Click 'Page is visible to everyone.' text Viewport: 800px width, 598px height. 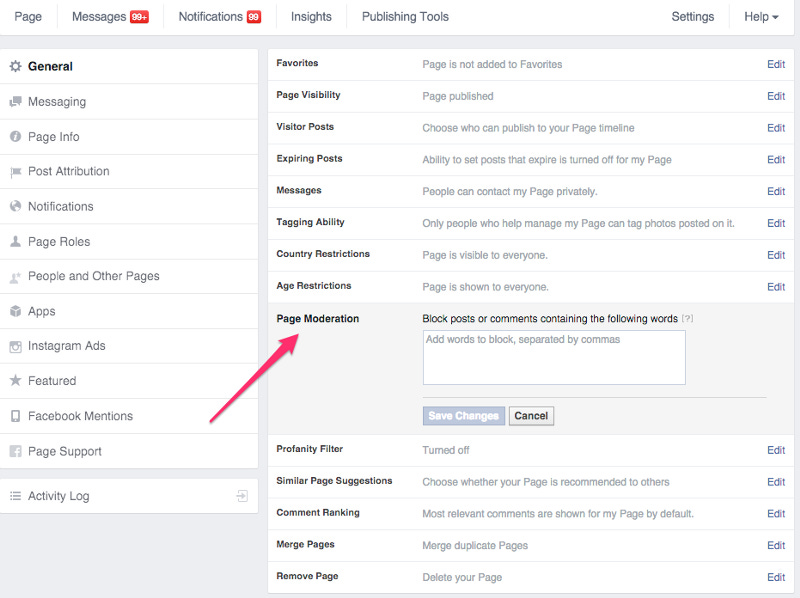coord(485,255)
